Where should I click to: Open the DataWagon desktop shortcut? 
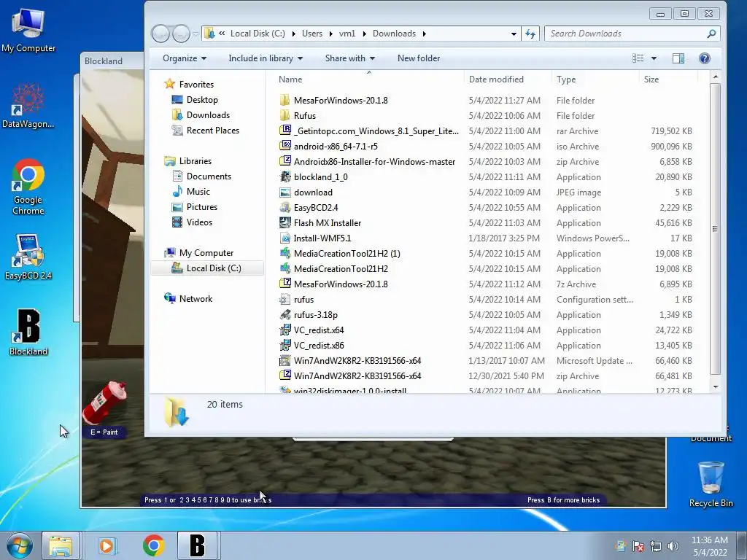click(28, 106)
